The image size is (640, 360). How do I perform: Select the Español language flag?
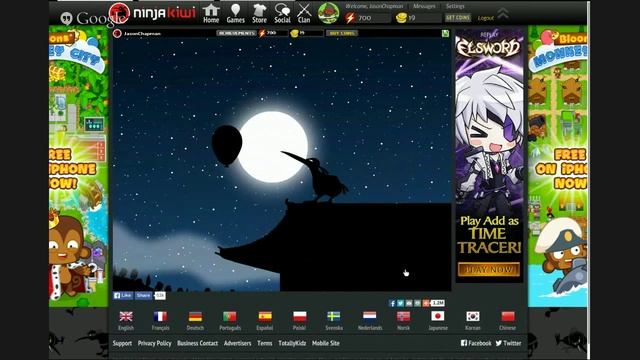[x=265, y=316]
